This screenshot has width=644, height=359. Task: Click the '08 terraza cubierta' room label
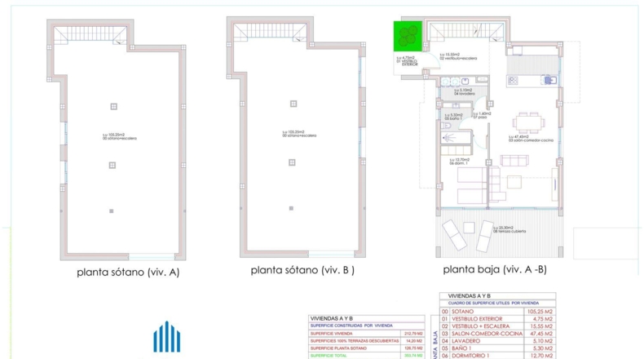click(x=509, y=231)
